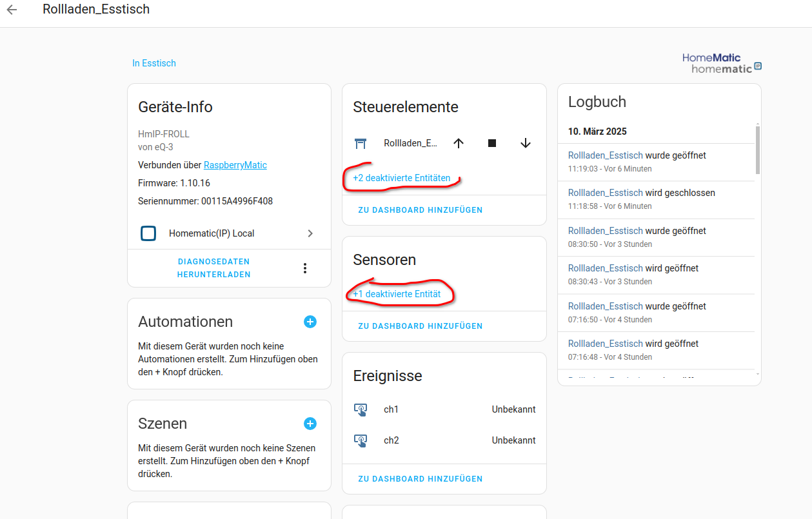Viewport: 812px width, 519px height.
Task: Click the cover icon beside Rollladen_E…
Action: pos(361,143)
